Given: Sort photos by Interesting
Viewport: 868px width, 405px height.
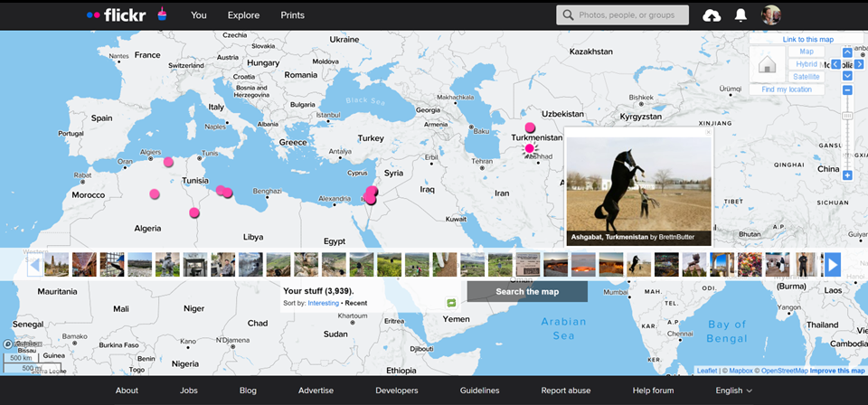Looking at the screenshot, I should click(x=324, y=303).
